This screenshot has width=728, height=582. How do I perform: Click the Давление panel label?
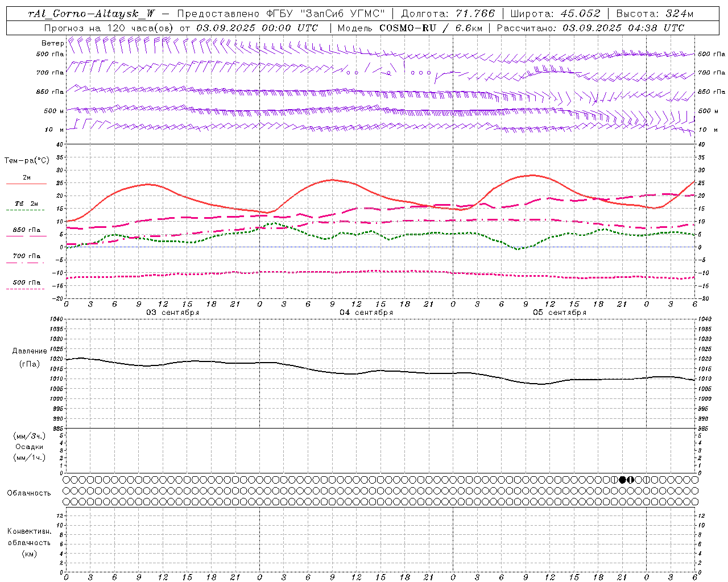tap(30, 351)
